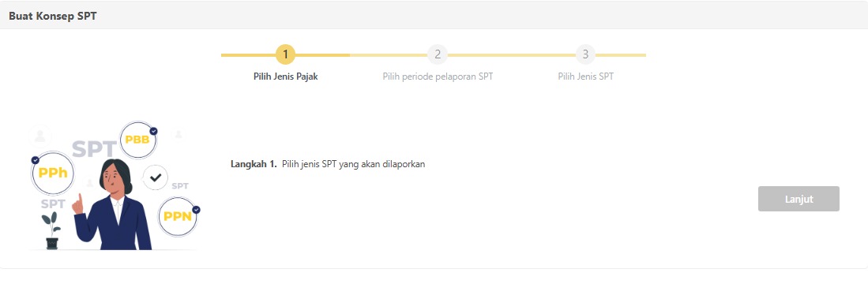Select step 1 circle Pilih Jenis Pajak
The image size is (868, 295).
(286, 54)
